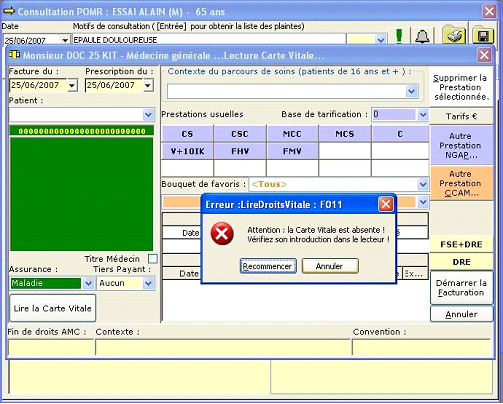Tick the Titre Médecin checkbox
This screenshot has height=404, width=503.
point(153,259)
